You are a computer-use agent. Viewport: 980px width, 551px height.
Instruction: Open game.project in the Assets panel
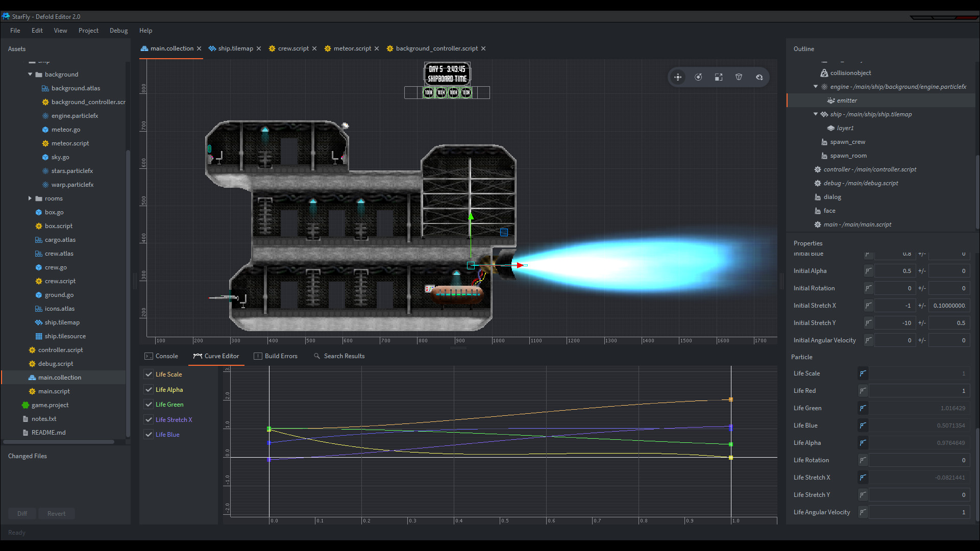pyautogui.click(x=50, y=405)
